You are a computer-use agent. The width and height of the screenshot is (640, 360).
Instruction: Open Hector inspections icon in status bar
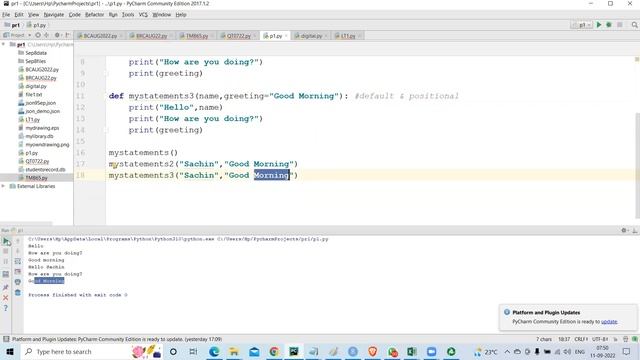625,339
